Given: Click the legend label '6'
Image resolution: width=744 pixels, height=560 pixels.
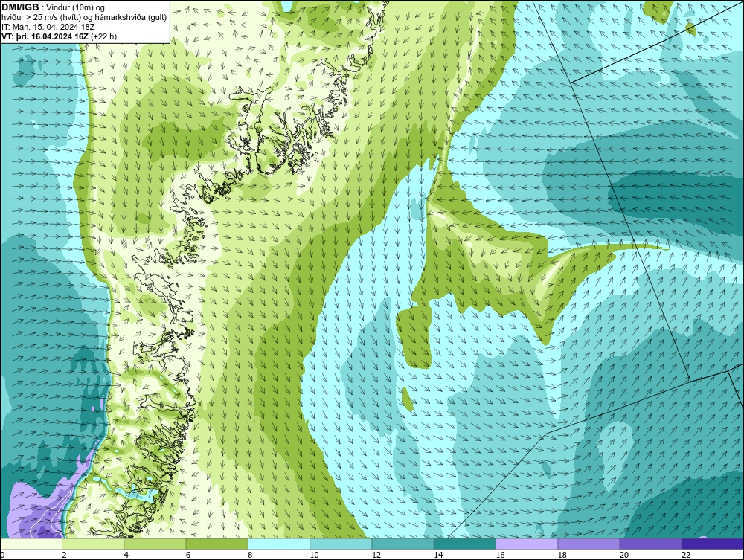Looking at the screenshot, I should tap(188, 555).
